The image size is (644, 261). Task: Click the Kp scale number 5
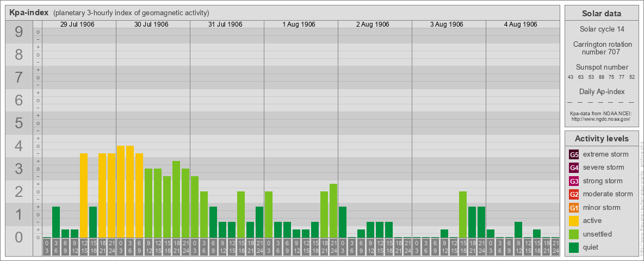point(19,123)
